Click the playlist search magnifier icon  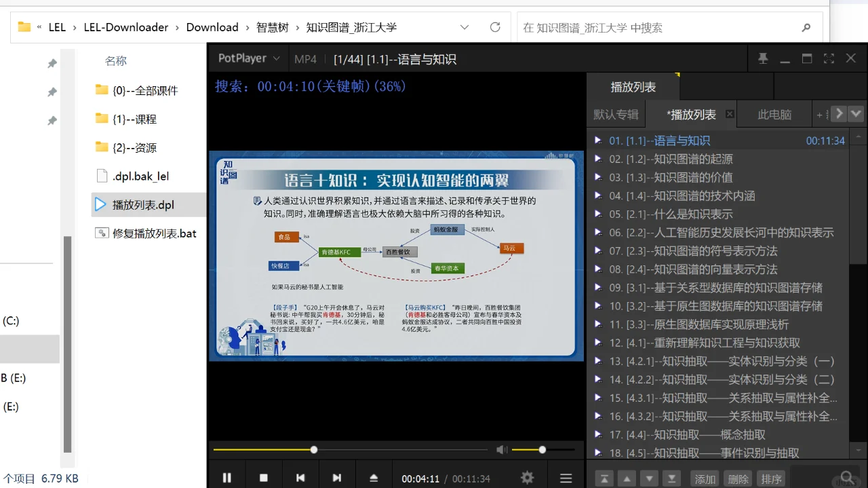point(848,478)
